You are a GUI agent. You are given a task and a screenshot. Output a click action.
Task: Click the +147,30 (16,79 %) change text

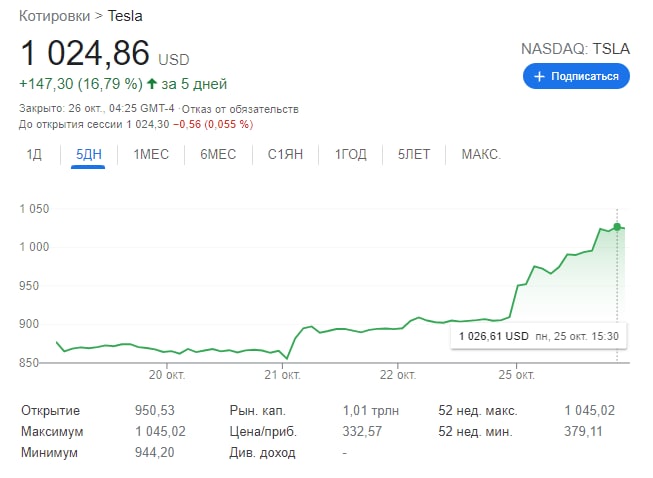[x=81, y=84]
